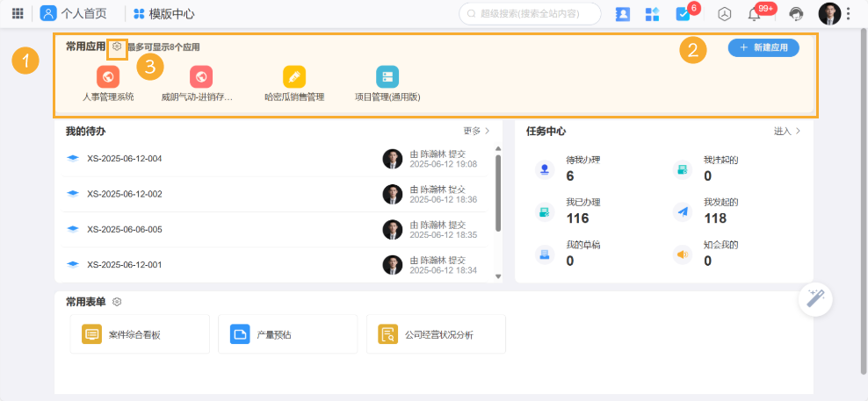The height and width of the screenshot is (401, 868).
Task: Open the three-dot more menu in header
Action: [848, 14]
